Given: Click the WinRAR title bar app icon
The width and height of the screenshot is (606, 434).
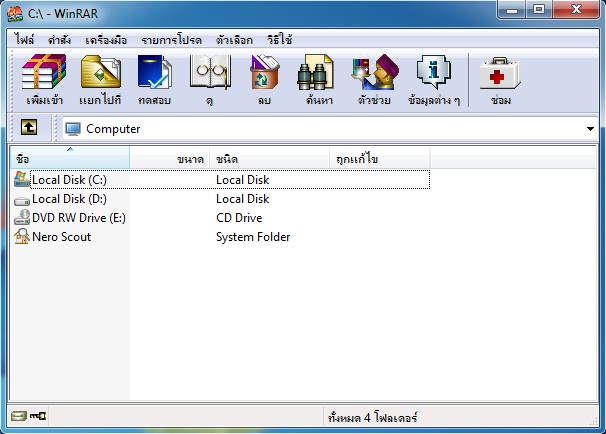Looking at the screenshot, I should point(15,14).
